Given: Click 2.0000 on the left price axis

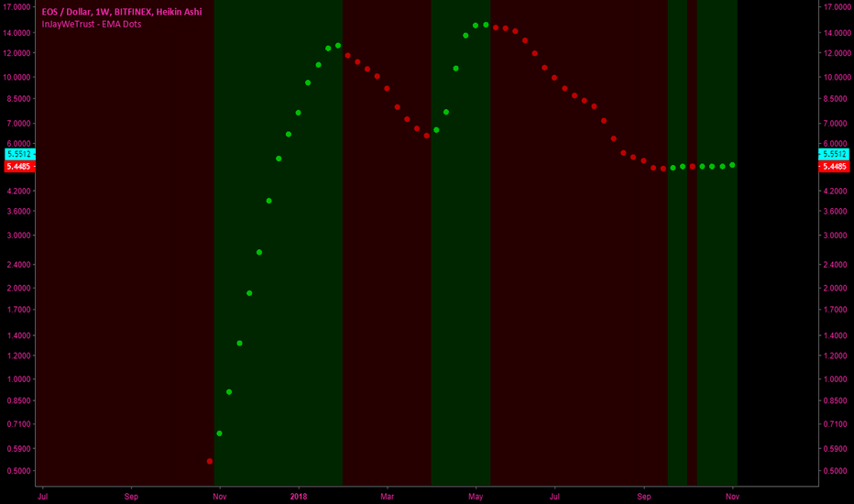Looking at the screenshot, I should click(x=18, y=288).
